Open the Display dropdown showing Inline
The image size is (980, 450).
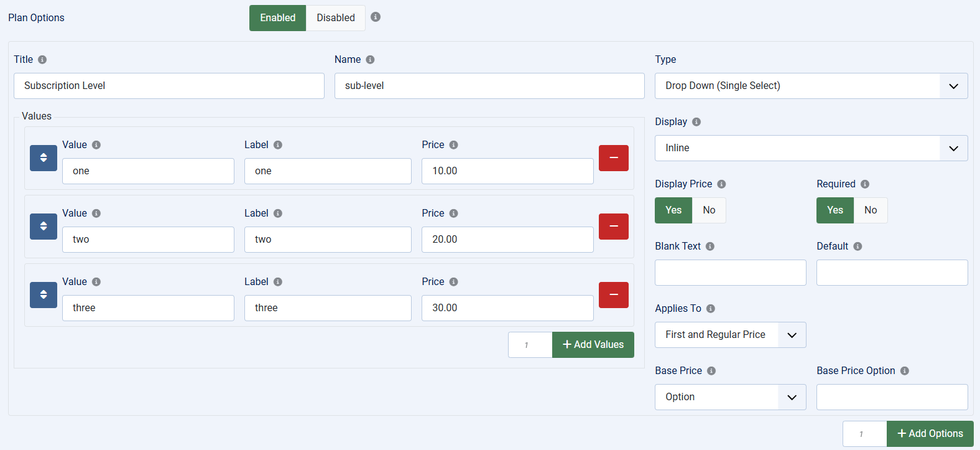tap(811, 148)
